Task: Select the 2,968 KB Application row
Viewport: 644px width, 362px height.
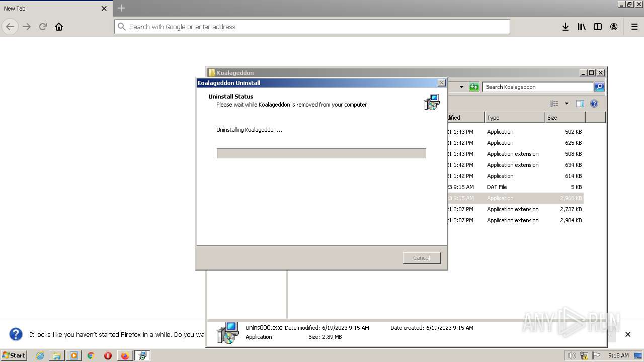Action: pos(515,198)
